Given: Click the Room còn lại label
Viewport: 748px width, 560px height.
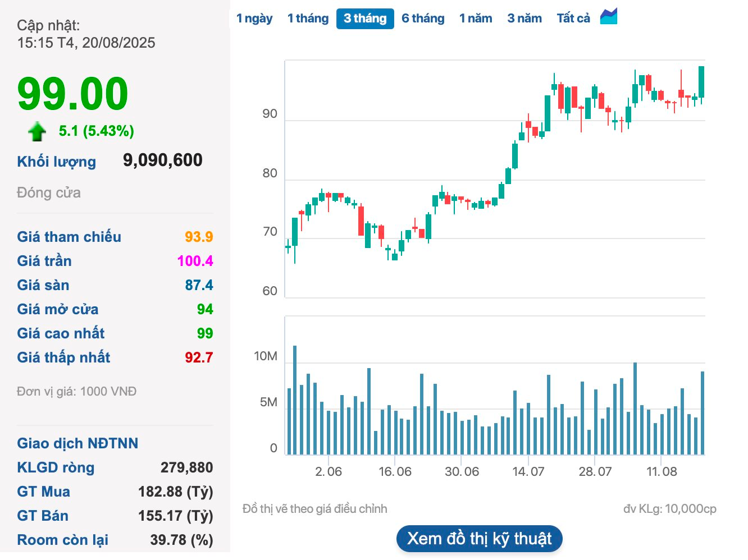Looking at the screenshot, I should [63, 540].
